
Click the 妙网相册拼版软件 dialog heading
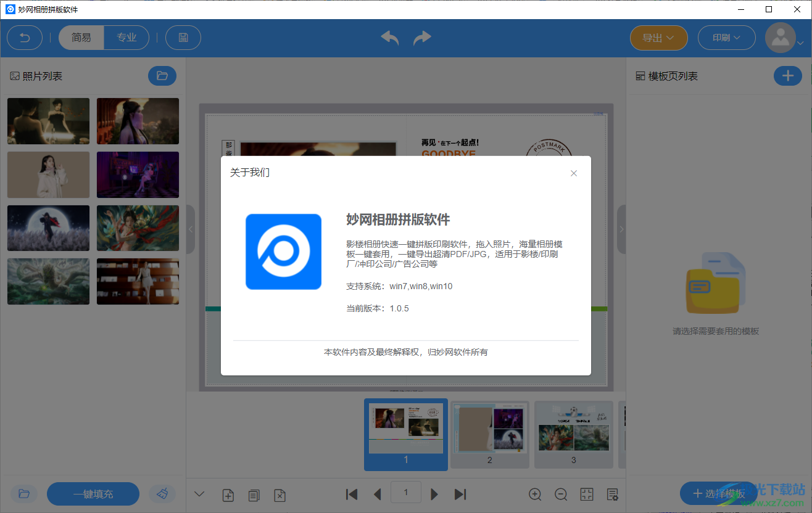tap(398, 220)
